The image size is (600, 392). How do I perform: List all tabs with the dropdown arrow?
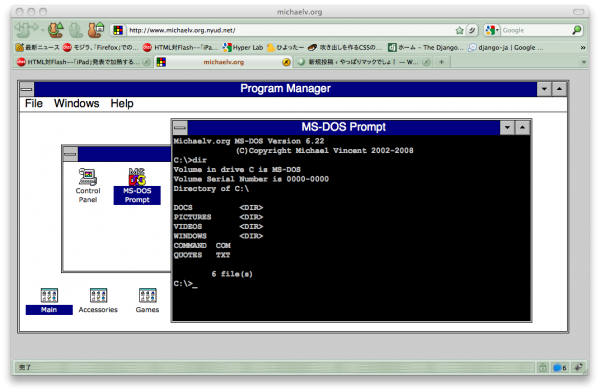point(584,62)
